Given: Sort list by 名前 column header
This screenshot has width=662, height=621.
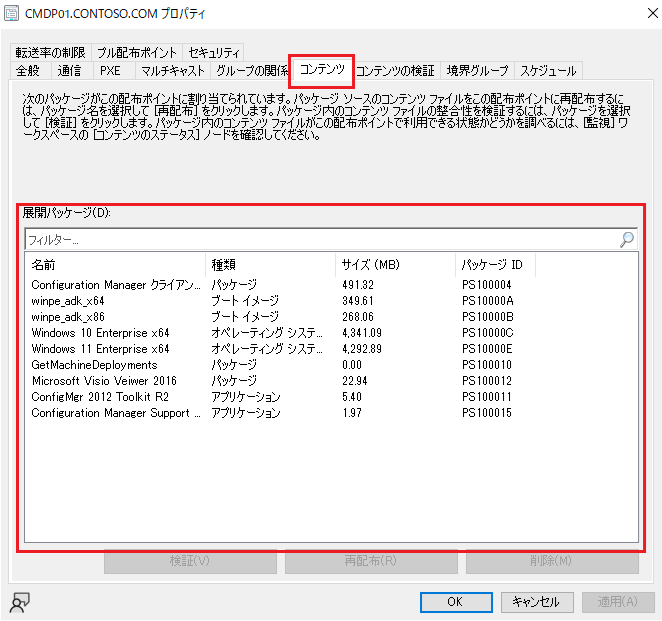Looking at the screenshot, I should pos(115,265).
